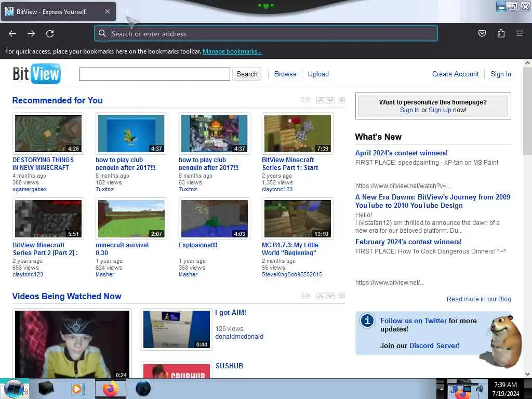Move Videos Being Watched Now section up
Viewport: 532px width, 399px height.
click(320, 296)
